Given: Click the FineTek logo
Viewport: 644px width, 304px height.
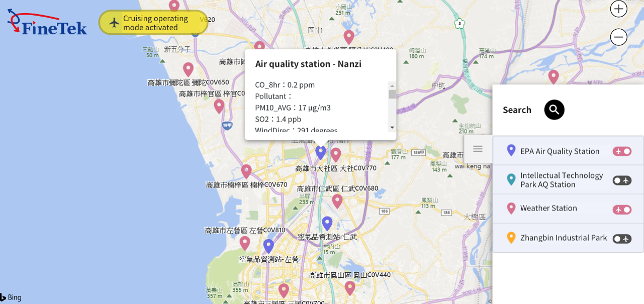Looking at the screenshot, I should point(47,22).
